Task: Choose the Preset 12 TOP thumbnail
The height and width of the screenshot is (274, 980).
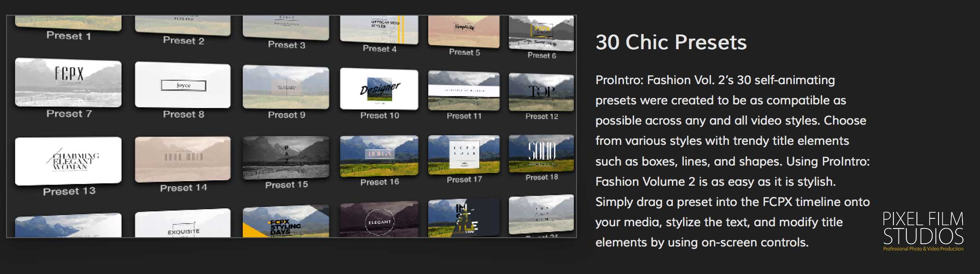Action: 541,92
